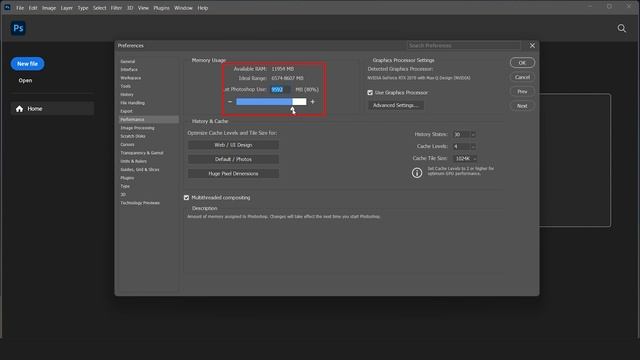This screenshot has width=640, height=360.
Task: Click the Web / UI Design button
Action: (233, 145)
